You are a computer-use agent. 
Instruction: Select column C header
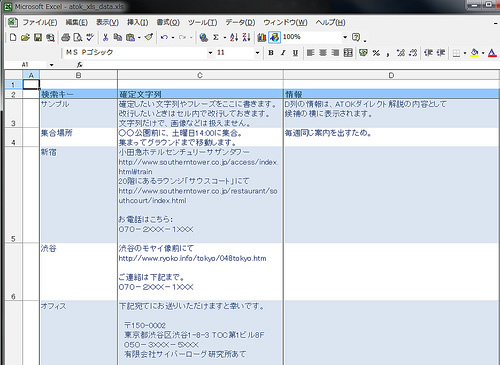[200, 75]
